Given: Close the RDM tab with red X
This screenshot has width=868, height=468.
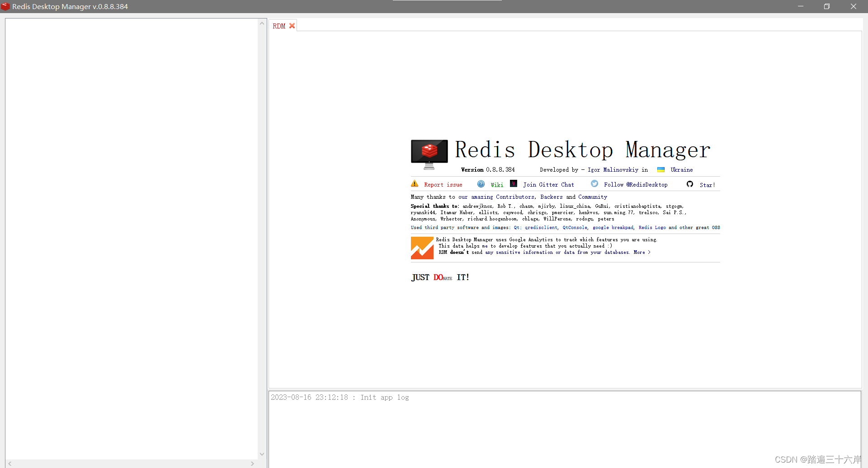Looking at the screenshot, I should (292, 26).
